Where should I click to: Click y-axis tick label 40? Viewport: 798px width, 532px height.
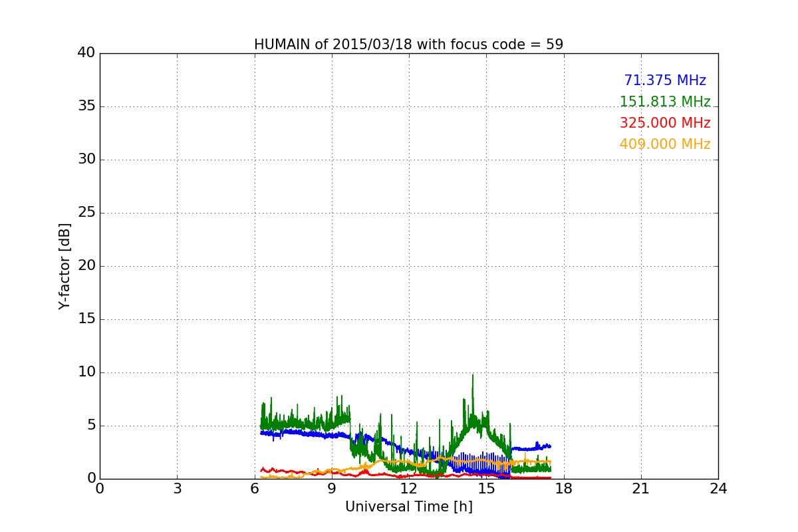[86, 53]
